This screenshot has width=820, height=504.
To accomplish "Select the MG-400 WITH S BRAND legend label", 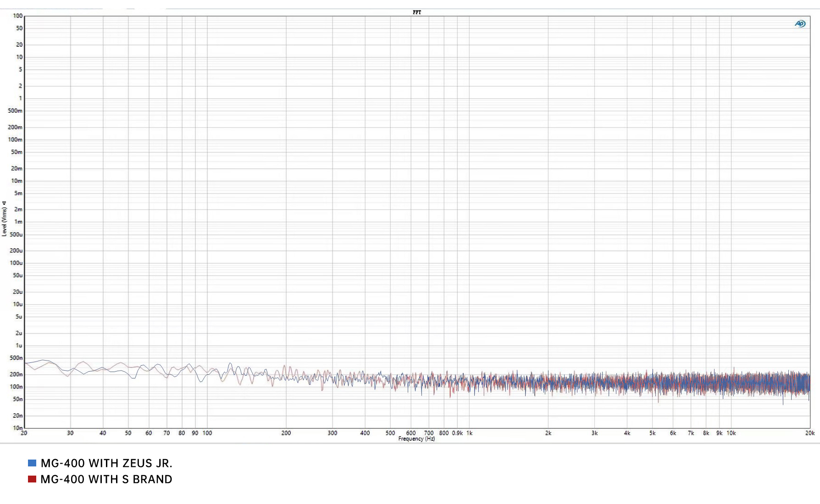I will pyautogui.click(x=106, y=479).
